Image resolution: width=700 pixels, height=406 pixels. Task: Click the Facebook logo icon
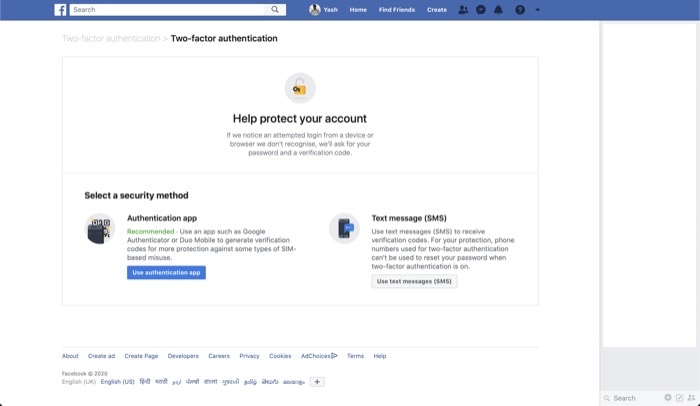click(60, 10)
